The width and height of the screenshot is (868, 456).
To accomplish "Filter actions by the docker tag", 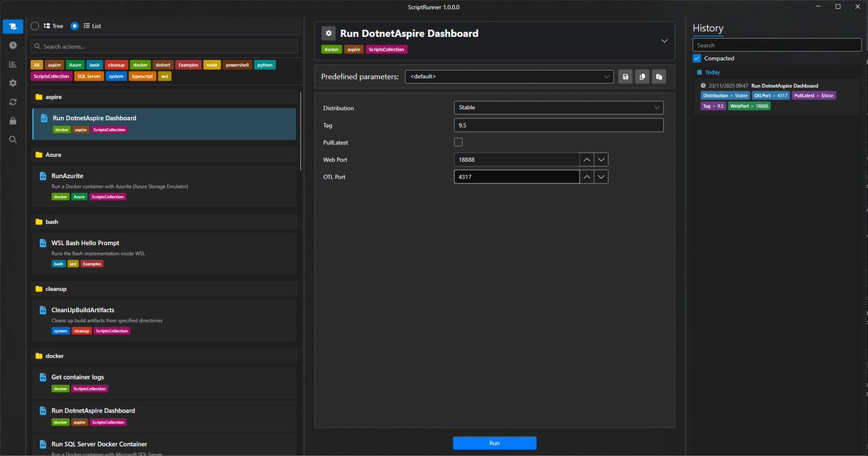I will (140, 65).
